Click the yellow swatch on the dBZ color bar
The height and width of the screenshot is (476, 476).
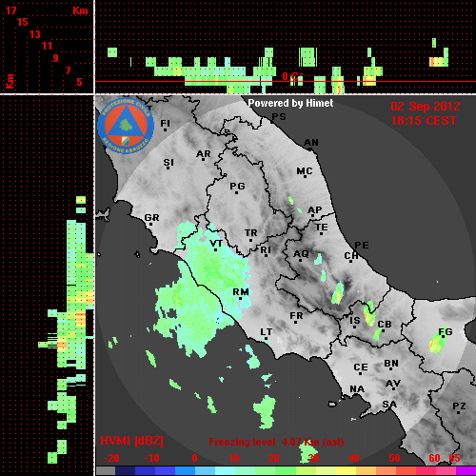tap(346, 471)
